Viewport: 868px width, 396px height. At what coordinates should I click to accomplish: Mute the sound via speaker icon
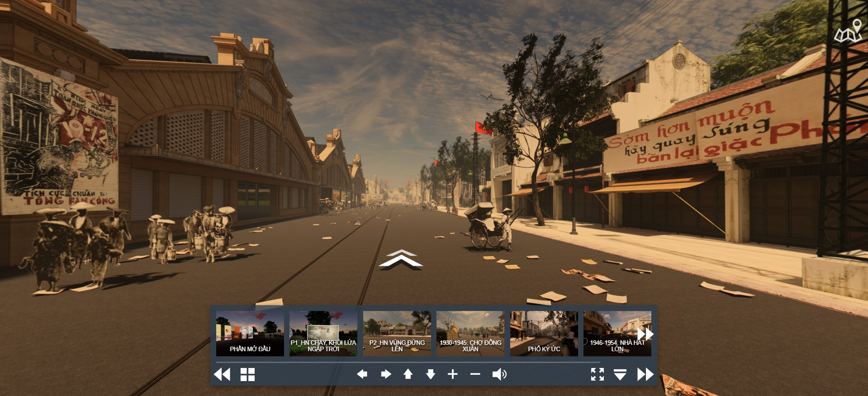499,374
